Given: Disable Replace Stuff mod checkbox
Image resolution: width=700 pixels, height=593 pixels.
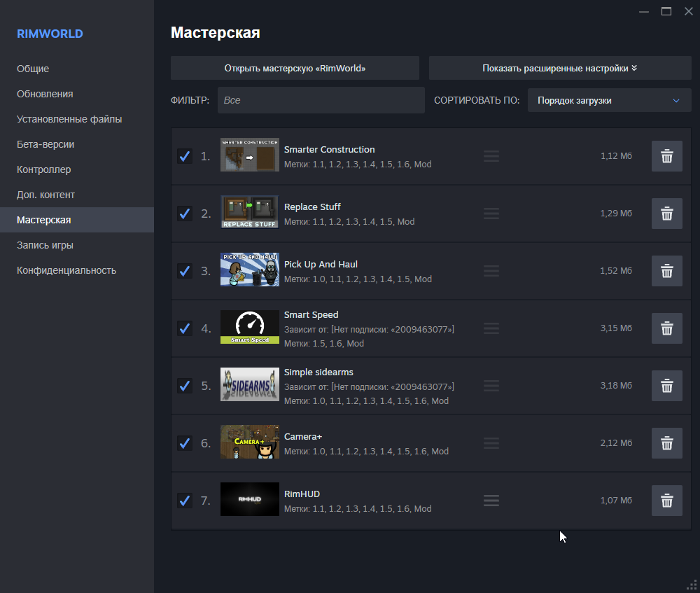Looking at the screenshot, I should pyautogui.click(x=185, y=214).
